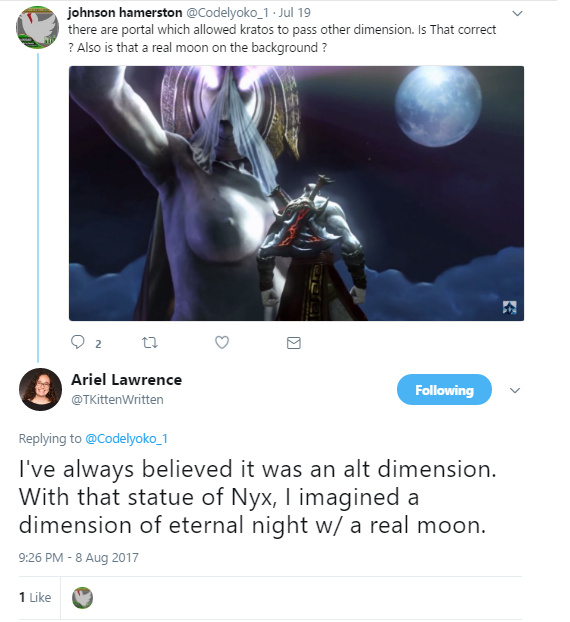Viewport: 570px width, 622px height.
Task: Open Ariel Lawrence's profile photo
Action: 40,389
